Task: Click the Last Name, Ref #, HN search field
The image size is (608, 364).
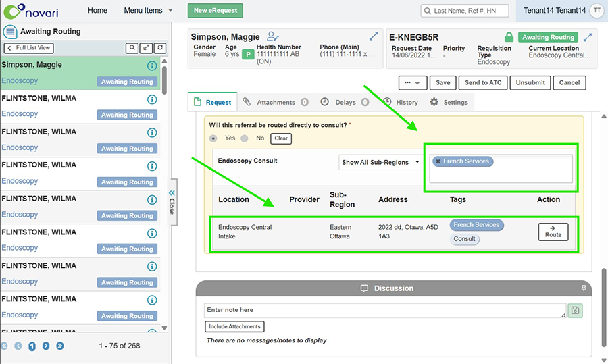Action: (465, 10)
